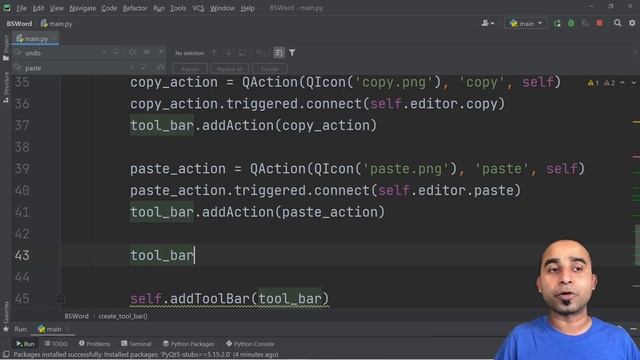The image size is (640, 360).
Task: Open the VCS menu
Action: point(198,8)
